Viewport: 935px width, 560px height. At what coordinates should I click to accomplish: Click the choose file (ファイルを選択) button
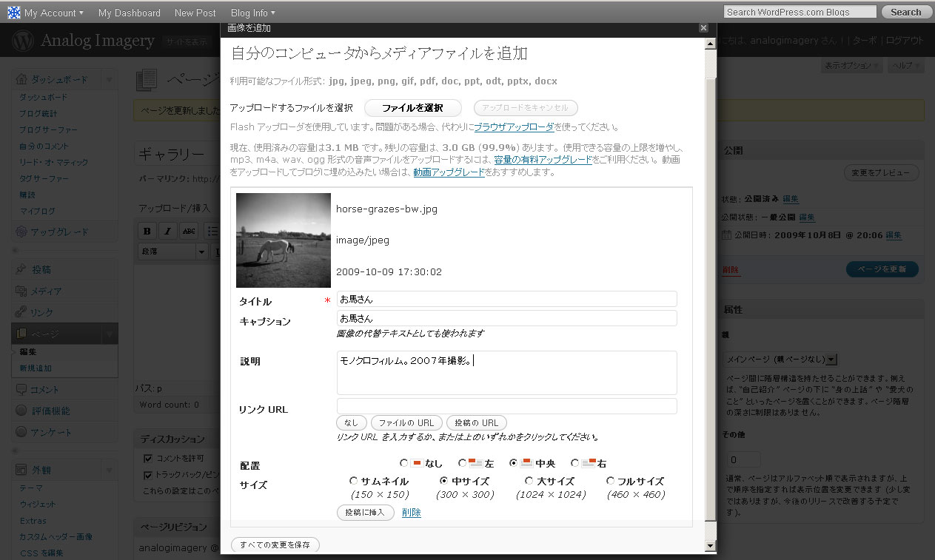[413, 108]
